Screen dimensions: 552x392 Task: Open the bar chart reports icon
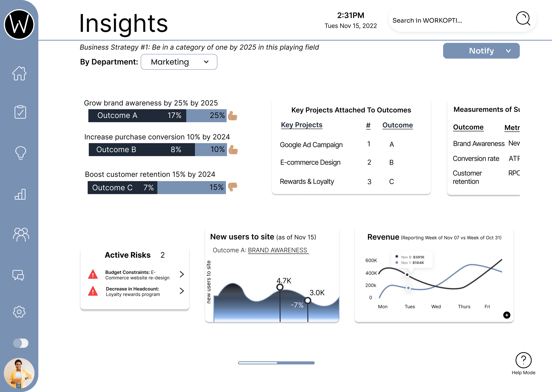(x=20, y=194)
